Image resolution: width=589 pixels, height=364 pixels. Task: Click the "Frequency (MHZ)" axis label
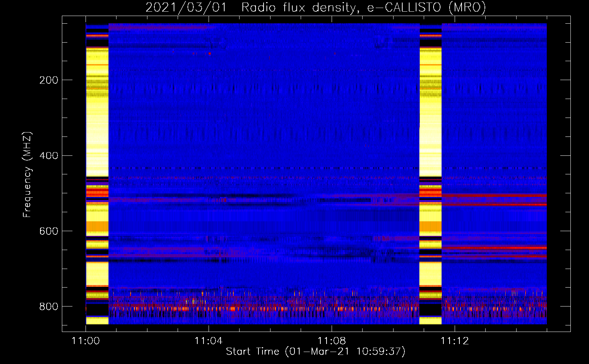[x=27, y=174]
